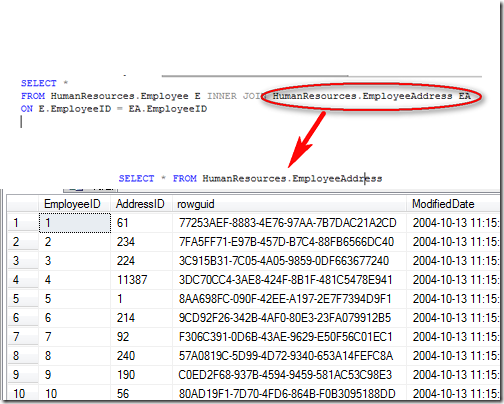
Task: Click AddressID cell 234
Action: (x=142, y=242)
